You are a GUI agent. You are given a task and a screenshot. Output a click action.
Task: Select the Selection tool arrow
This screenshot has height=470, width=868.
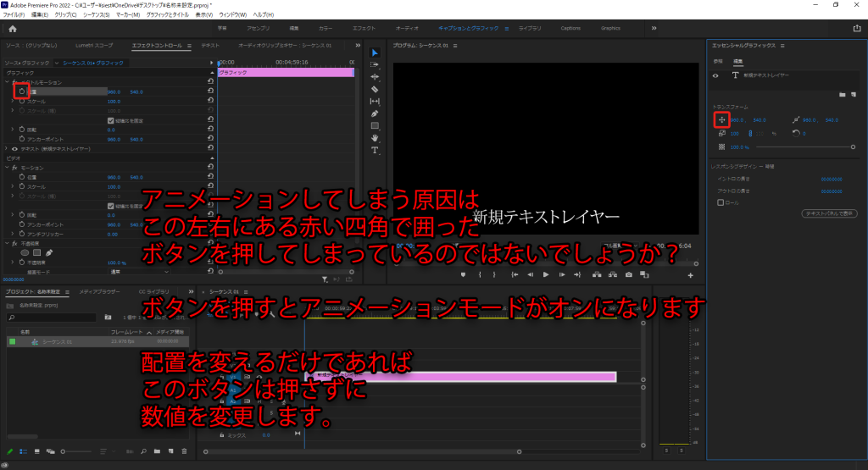375,53
